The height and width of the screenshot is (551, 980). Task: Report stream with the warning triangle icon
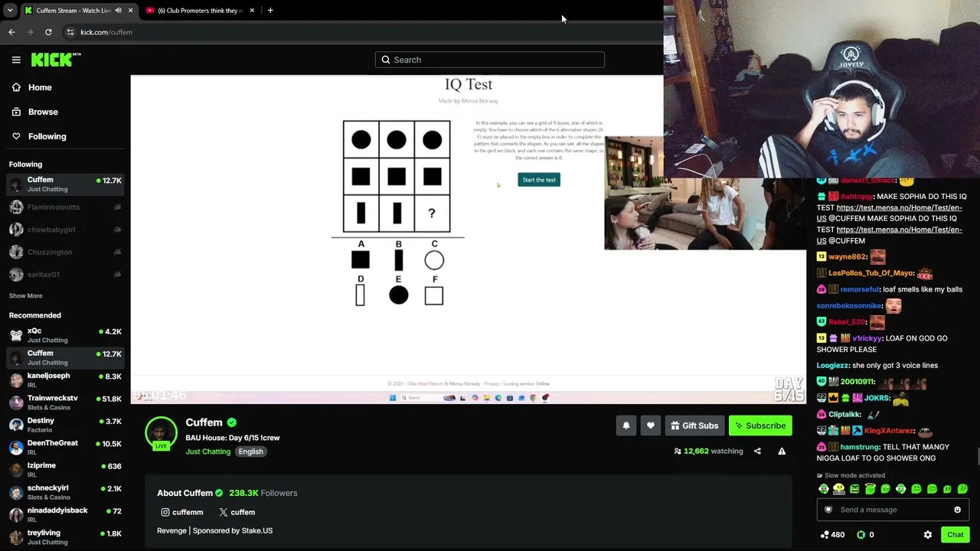click(782, 452)
